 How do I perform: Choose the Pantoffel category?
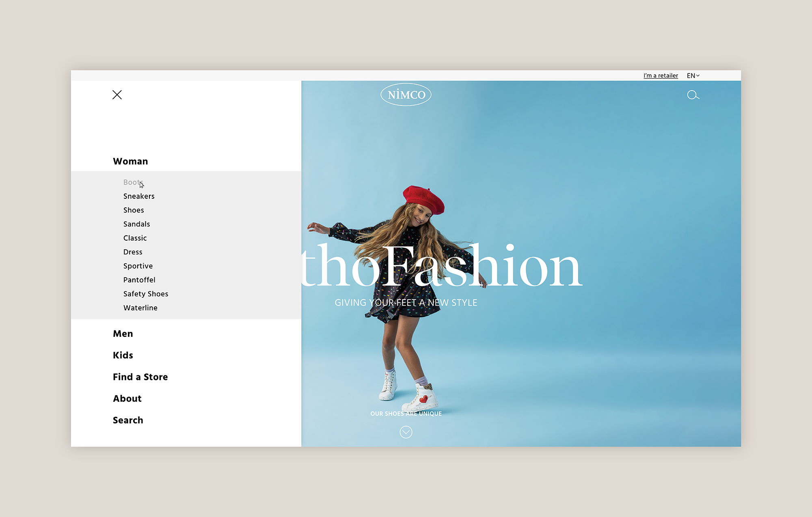pyautogui.click(x=139, y=280)
